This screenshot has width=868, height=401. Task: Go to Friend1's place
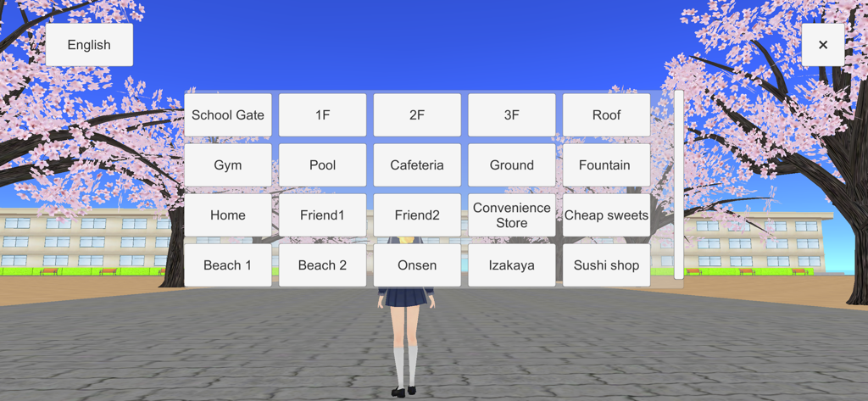(323, 215)
